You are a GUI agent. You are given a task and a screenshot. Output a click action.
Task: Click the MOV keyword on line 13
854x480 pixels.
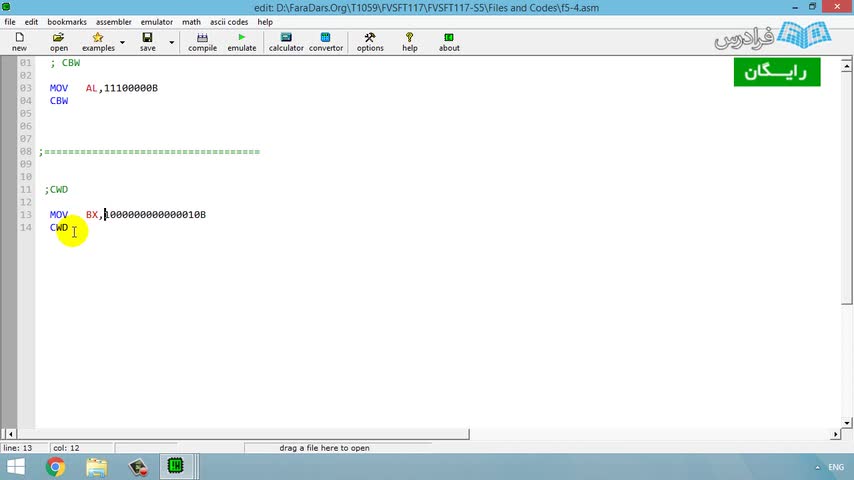click(59, 215)
